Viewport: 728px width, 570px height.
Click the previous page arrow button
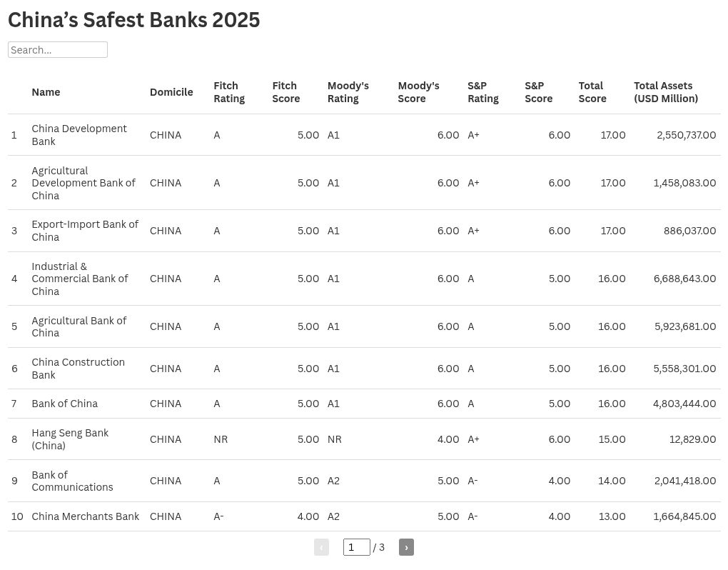(321, 547)
